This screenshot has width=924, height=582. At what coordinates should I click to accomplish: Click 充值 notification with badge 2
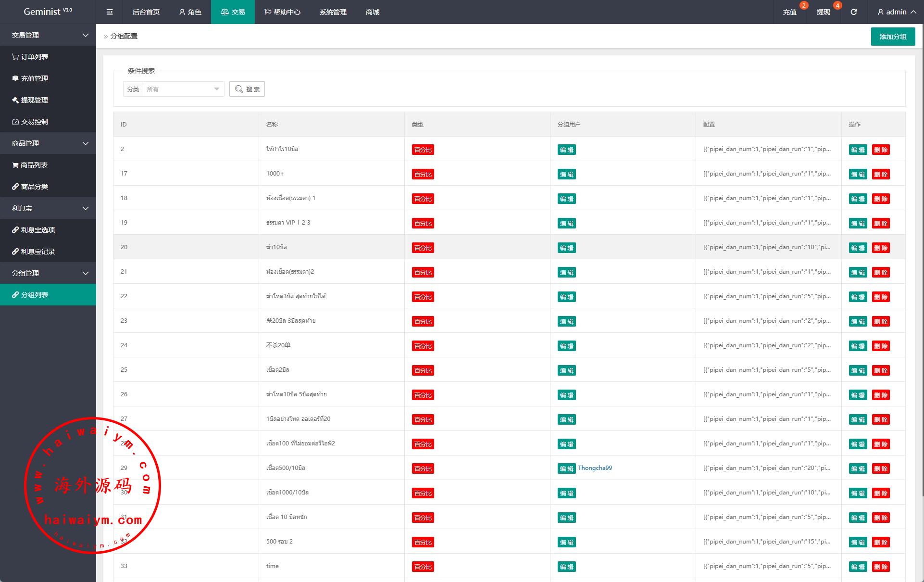coord(790,12)
